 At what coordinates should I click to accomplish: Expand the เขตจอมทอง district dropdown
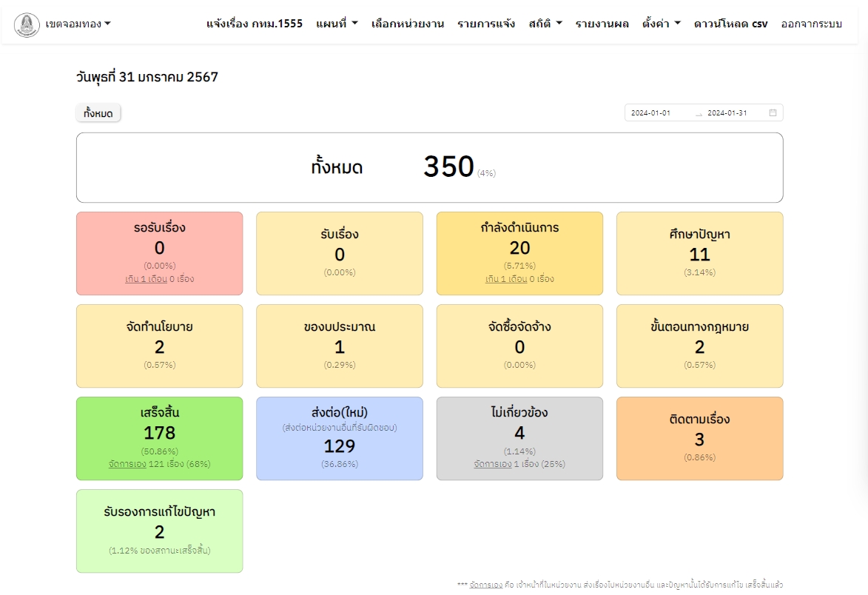coord(78,24)
